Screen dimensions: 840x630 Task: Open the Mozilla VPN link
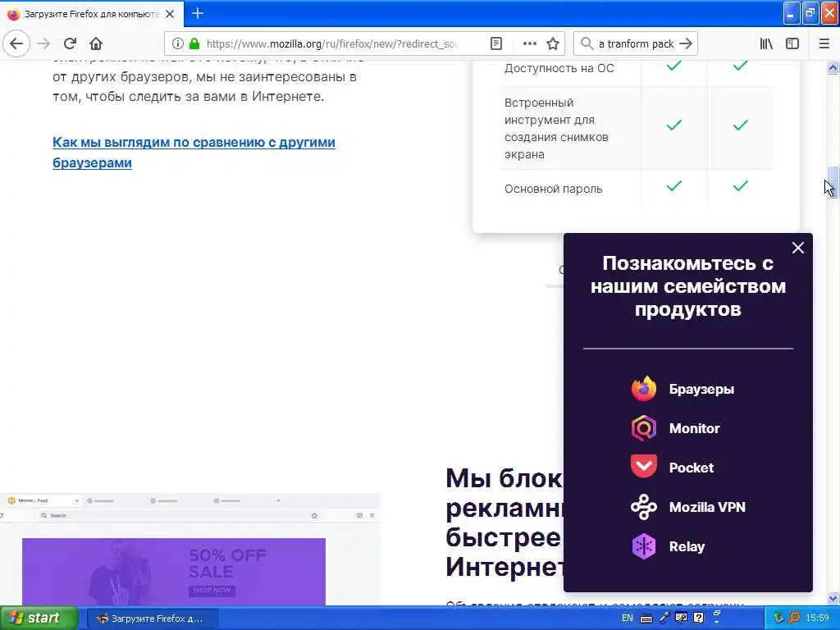click(x=707, y=507)
